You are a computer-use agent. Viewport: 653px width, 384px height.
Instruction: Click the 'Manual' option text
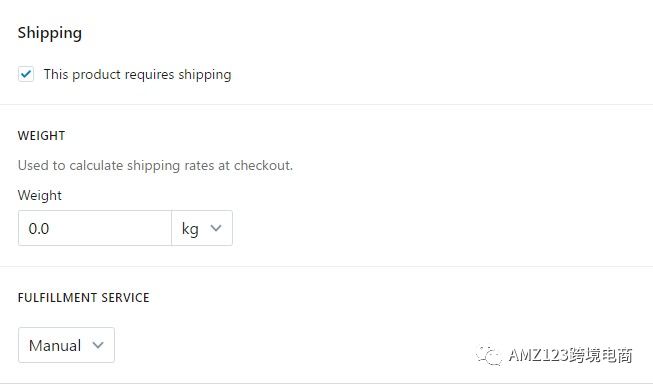pos(55,346)
